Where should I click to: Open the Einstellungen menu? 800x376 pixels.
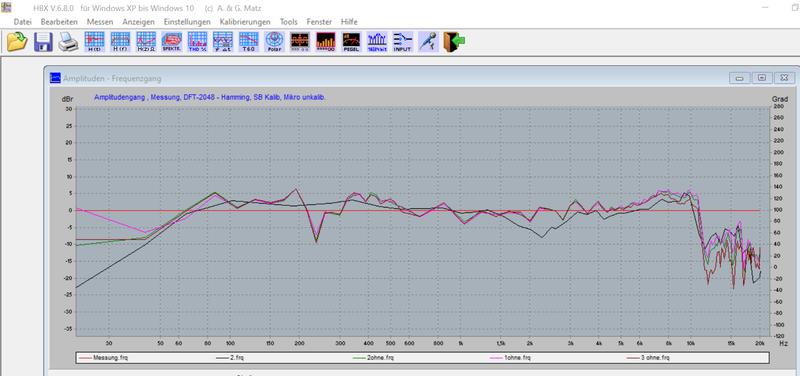pos(187,22)
